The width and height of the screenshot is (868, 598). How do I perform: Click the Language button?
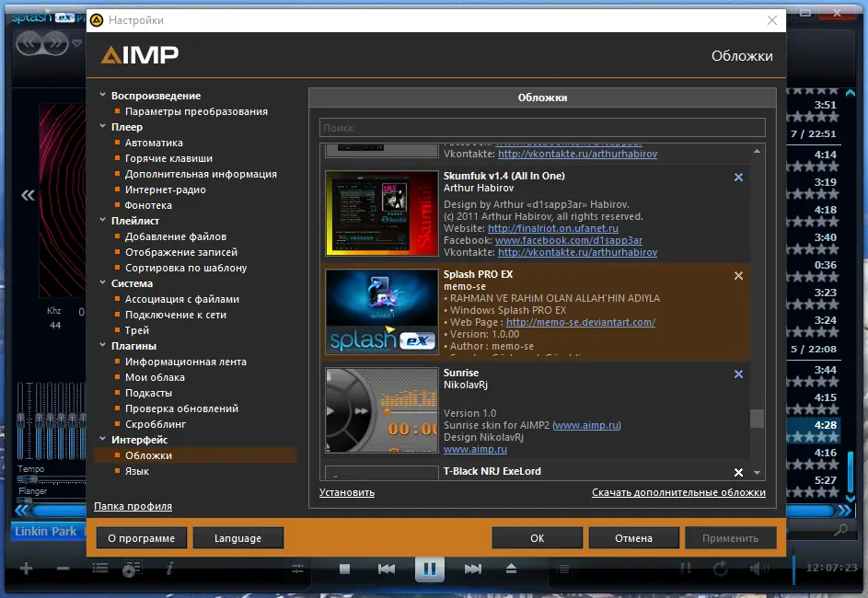click(238, 537)
